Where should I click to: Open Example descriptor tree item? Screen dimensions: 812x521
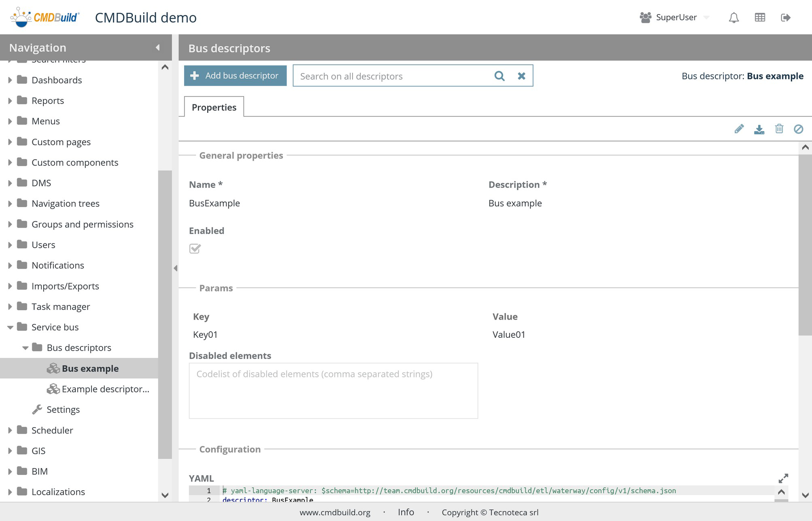click(105, 389)
